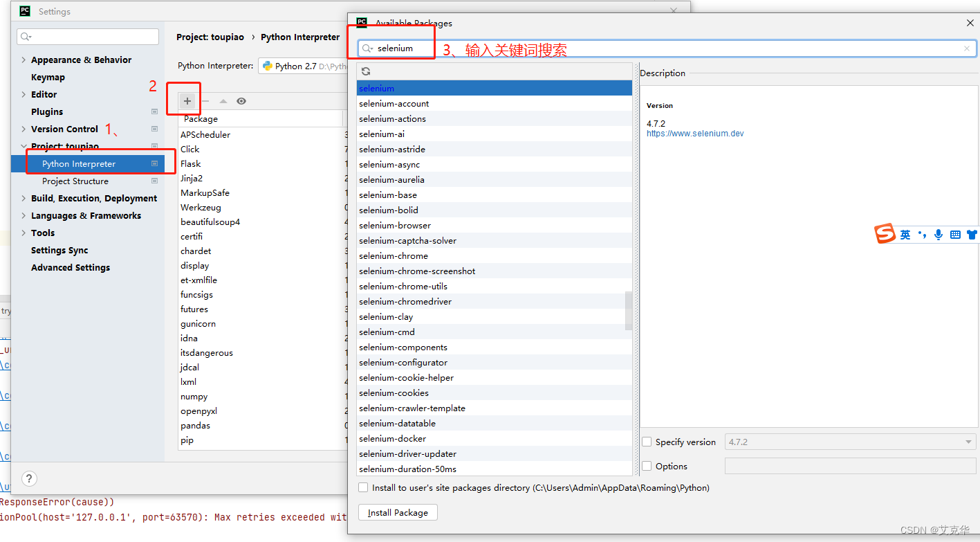Viewport: 980px width, 542px height.
Task: Collapse the Project: toupiao section
Action: [x=24, y=147]
